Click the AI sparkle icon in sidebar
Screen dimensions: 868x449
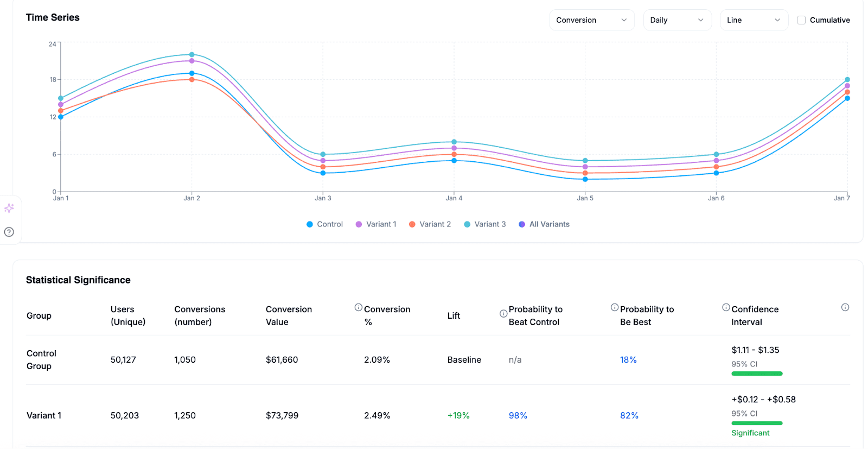point(9,208)
